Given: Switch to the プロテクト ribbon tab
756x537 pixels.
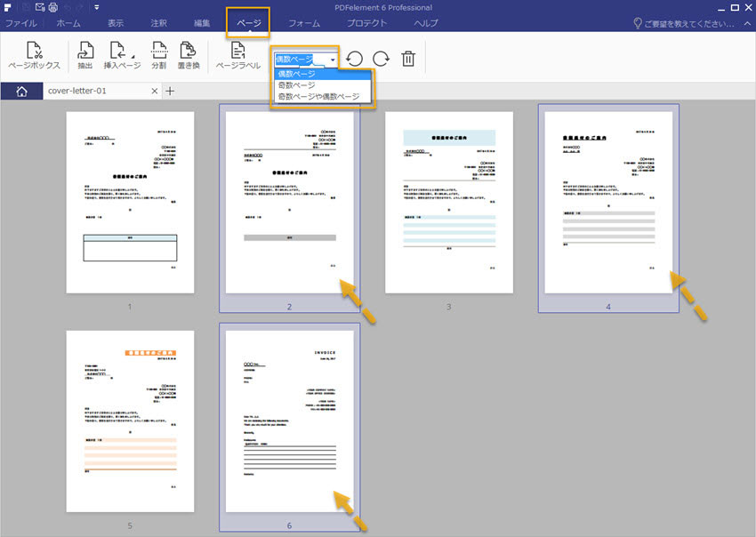Looking at the screenshot, I should point(366,23).
